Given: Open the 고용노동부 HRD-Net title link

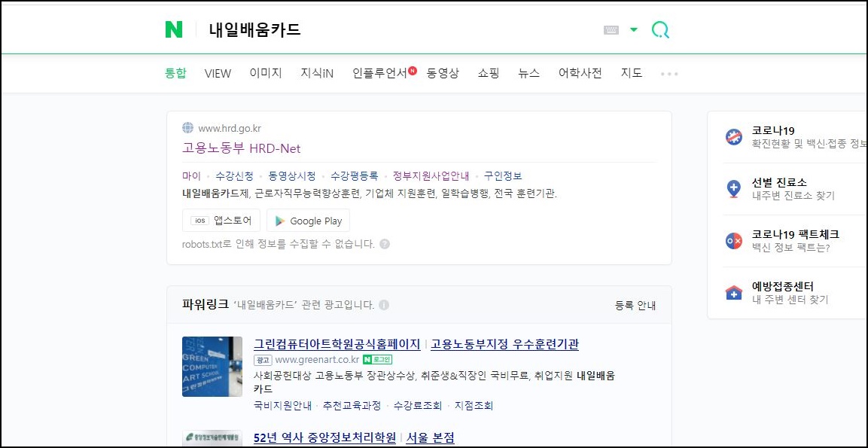Looking at the screenshot, I should coord(242,148).
